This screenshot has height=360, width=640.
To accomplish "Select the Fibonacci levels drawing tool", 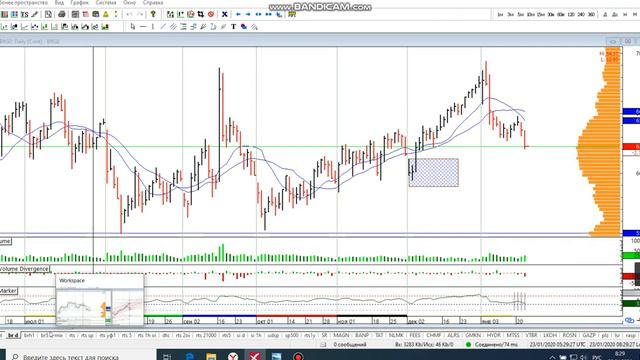I will tap(183, 27).
